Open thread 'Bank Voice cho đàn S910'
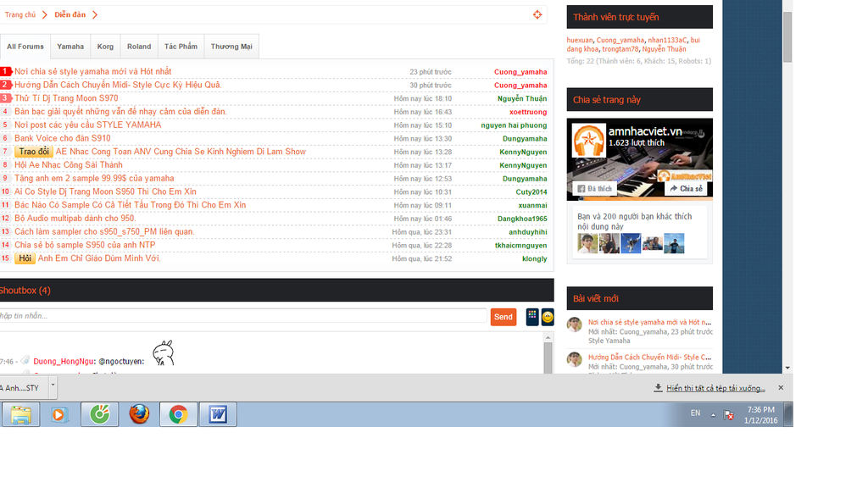 pyautogui.click(x=62, y=138)
